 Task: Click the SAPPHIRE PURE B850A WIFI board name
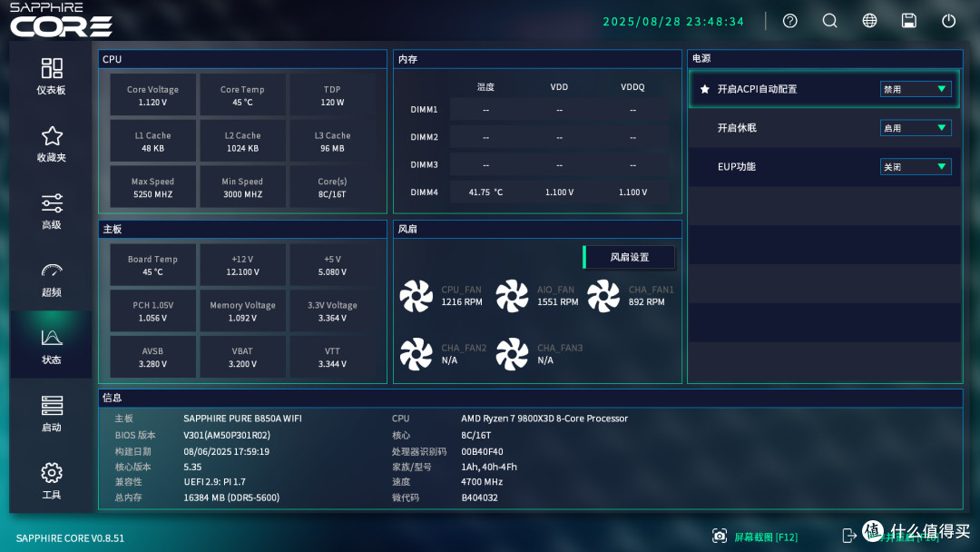point(242,419)
